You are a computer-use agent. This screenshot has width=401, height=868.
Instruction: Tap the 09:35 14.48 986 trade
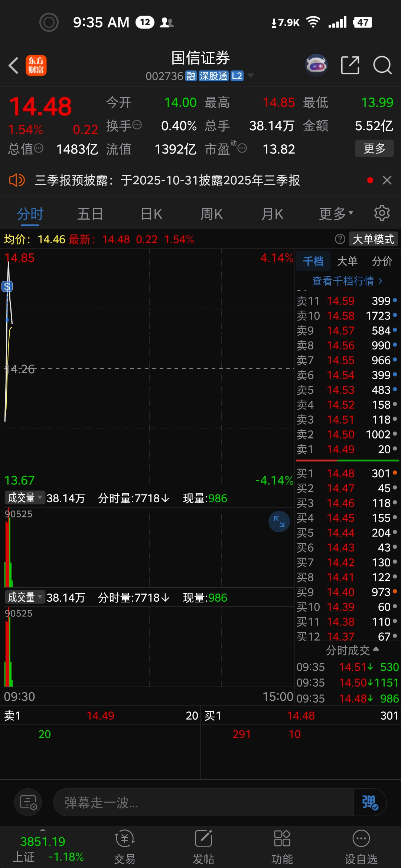tap(347, 698)
